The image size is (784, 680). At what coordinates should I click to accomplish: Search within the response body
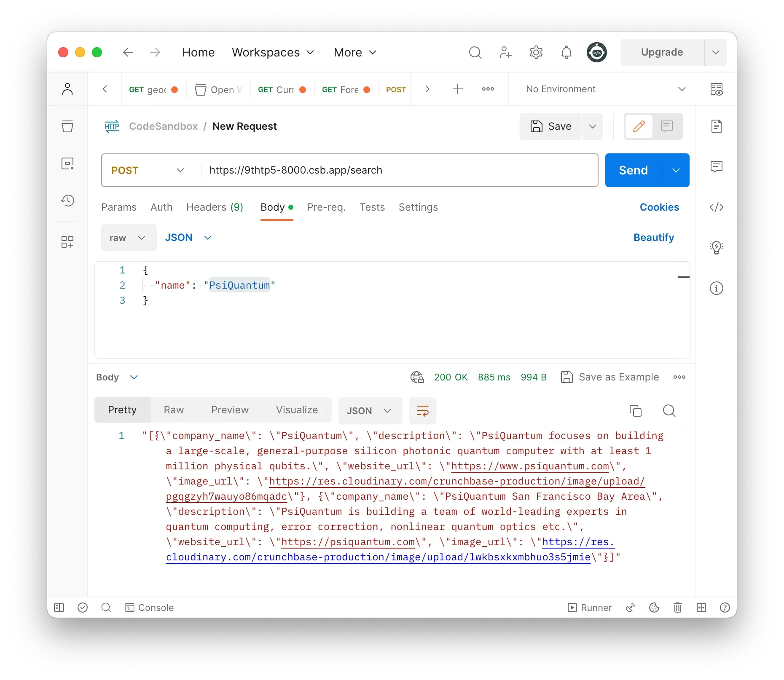tap(669, 410)
